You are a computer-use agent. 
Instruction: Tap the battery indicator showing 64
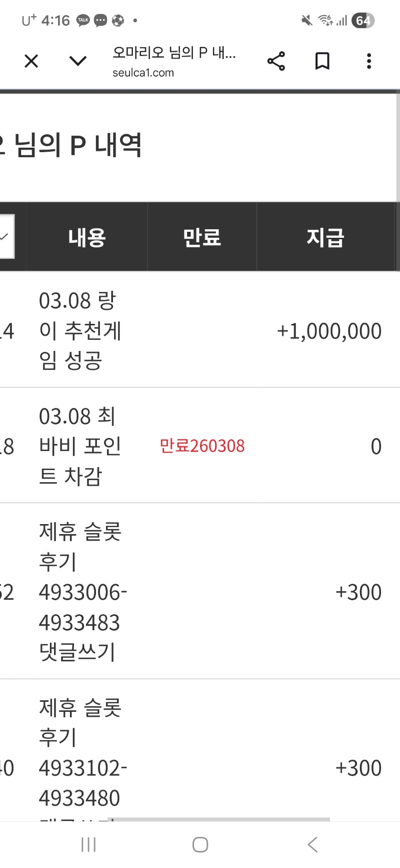362,21
